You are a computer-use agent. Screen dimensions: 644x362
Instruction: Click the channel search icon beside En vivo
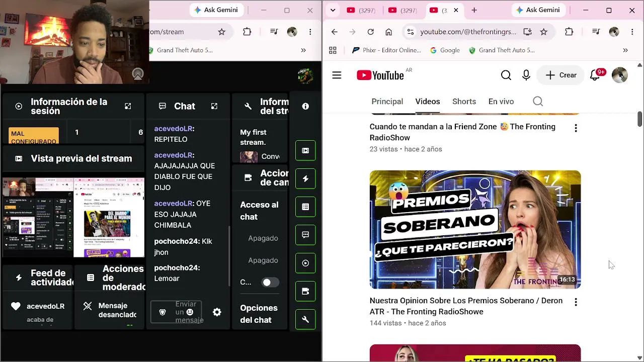coord(538,102)
